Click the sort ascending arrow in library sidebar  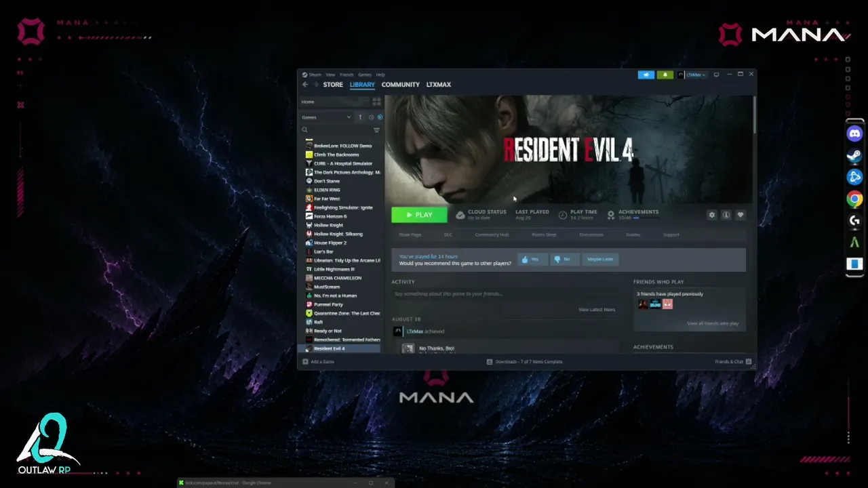[360, 117]
